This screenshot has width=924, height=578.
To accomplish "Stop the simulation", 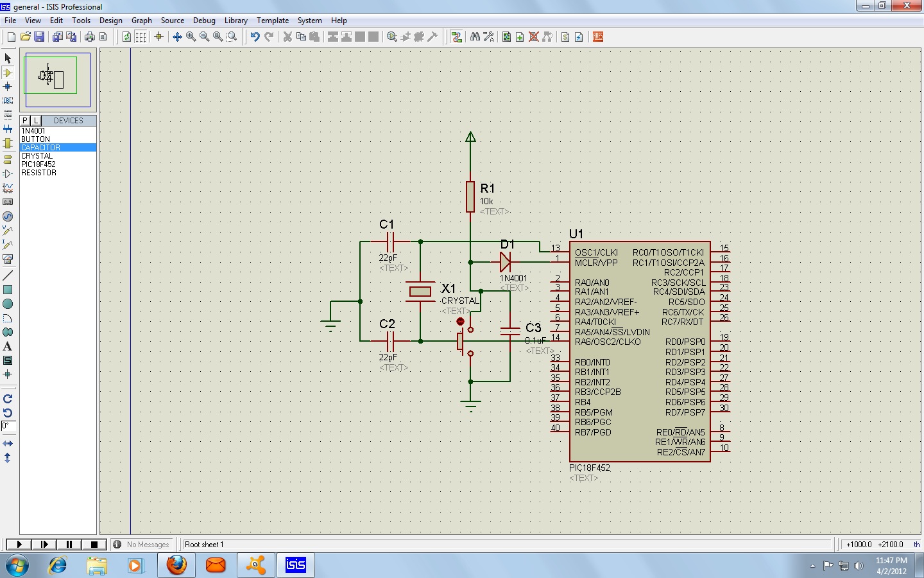I will point(94,544).
